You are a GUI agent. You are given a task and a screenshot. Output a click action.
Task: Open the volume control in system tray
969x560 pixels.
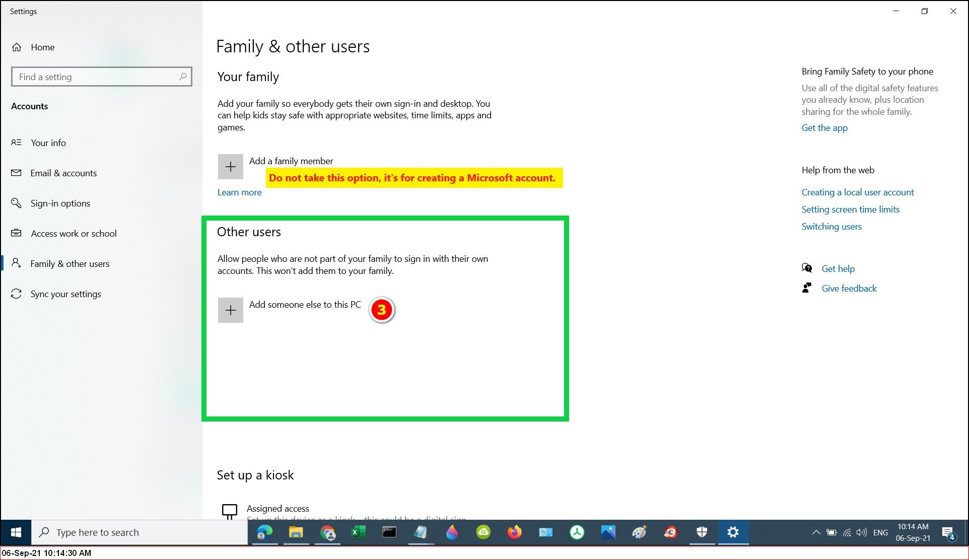click(x=862, y=532)
